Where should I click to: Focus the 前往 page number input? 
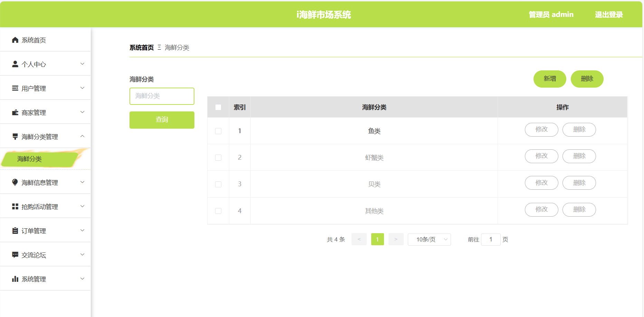pyautogui.click(x=491, y=239)
